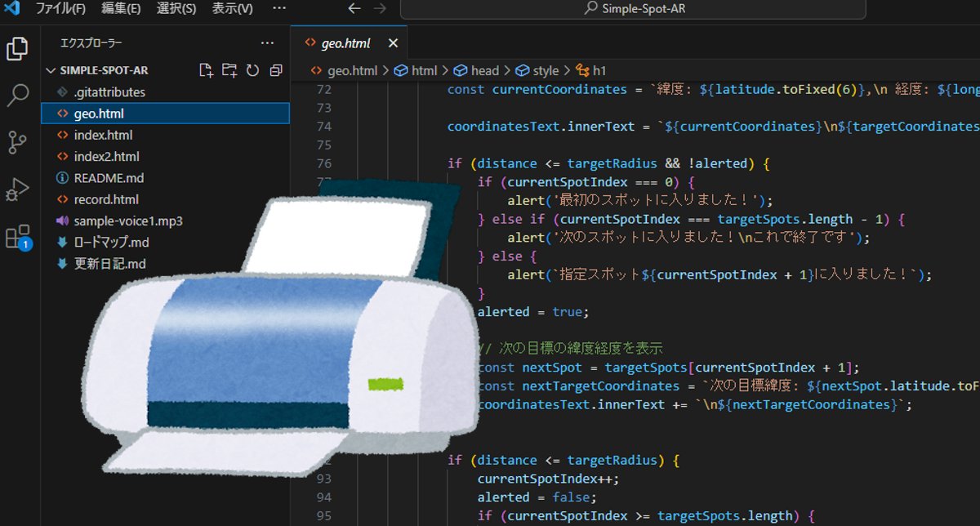Open the Search view icon
This screenshot has height=526, width=980.
pyautogui.click(x=17, y=96)
